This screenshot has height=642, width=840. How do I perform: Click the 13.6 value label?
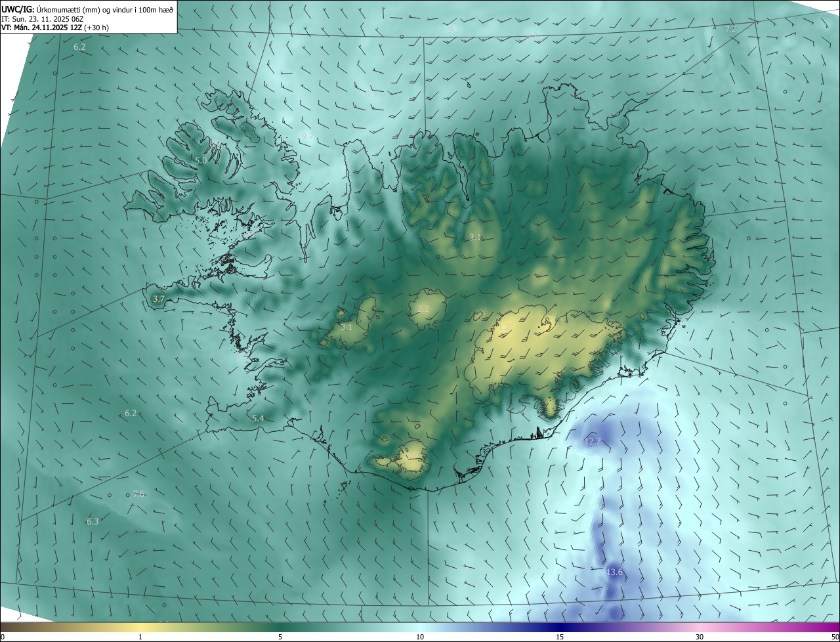click(614, 572)
